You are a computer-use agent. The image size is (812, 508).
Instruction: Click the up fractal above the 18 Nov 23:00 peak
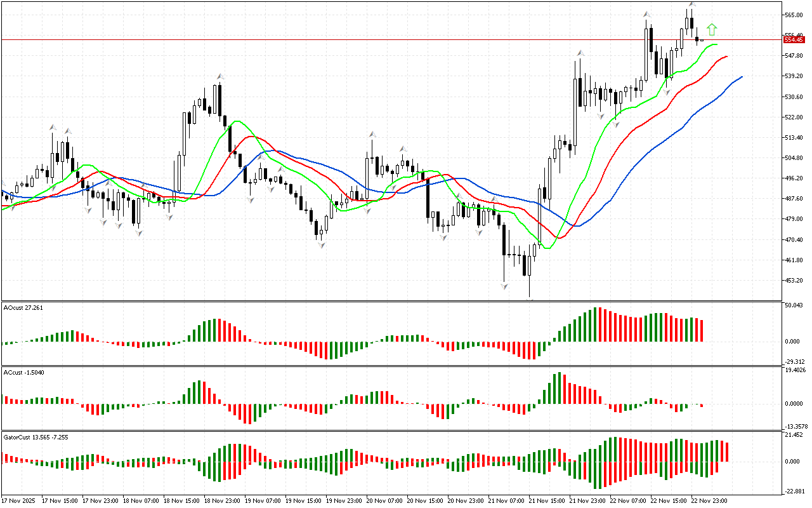pos(219,77)
